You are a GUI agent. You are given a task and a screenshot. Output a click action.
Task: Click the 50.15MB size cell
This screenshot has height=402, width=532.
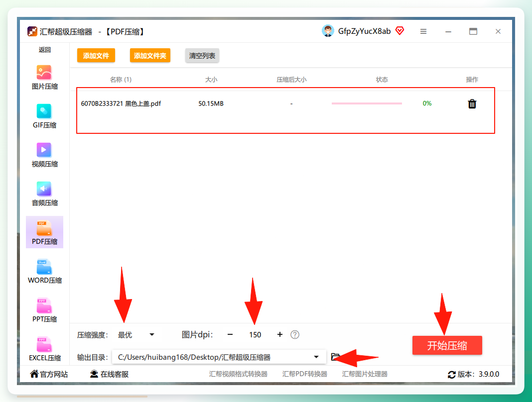(x=211, y=103)
